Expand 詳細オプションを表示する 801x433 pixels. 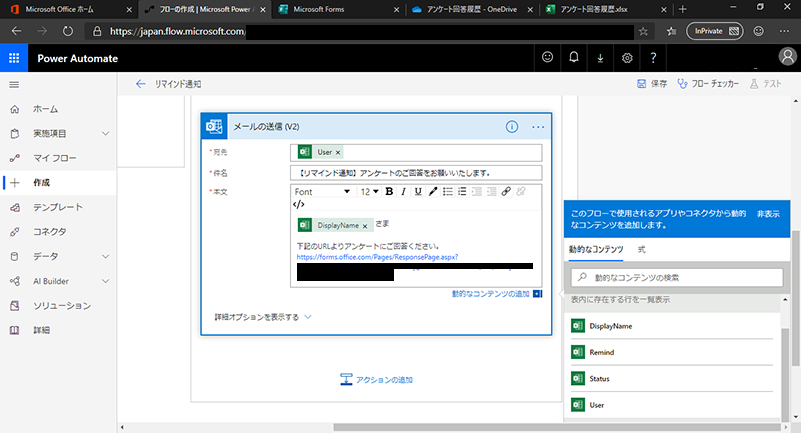click(263, 317)
